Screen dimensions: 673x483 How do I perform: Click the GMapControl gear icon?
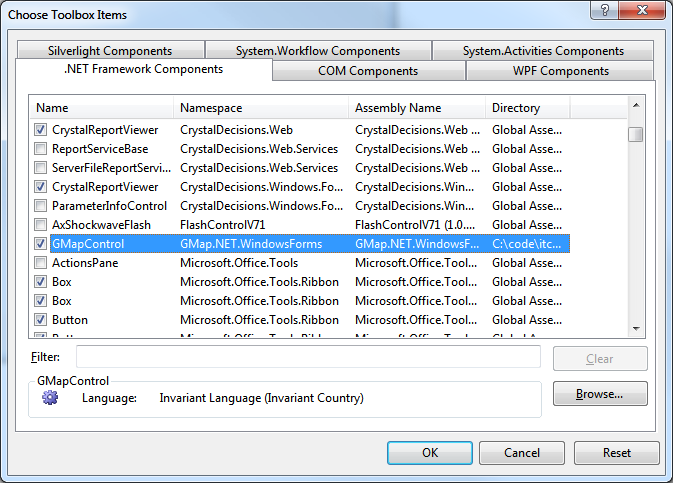click(x=50, y=398)
